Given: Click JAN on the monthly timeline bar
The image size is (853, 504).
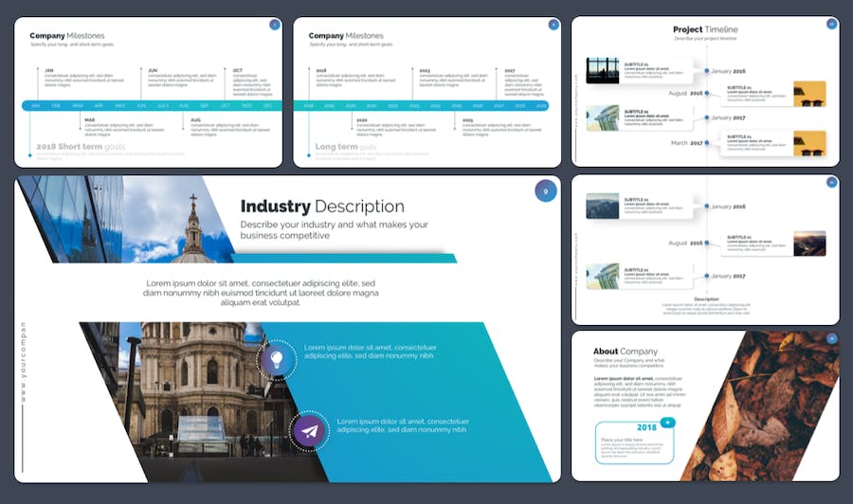Looking at the screenshot, I should 35,106.
